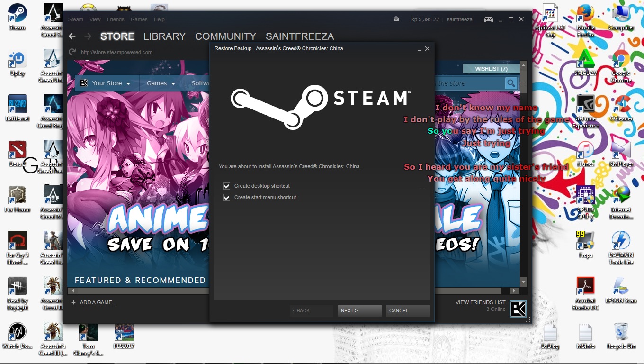The image size is (644, 364).
Task: Click the friends list avatar thumbnail
Action: (518, 309)
